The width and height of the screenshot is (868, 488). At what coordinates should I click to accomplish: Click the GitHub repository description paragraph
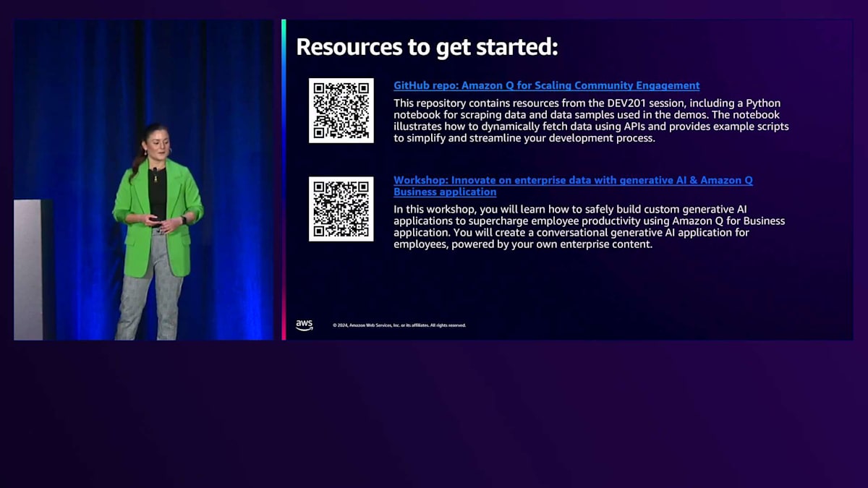click(x=591, y=121)
